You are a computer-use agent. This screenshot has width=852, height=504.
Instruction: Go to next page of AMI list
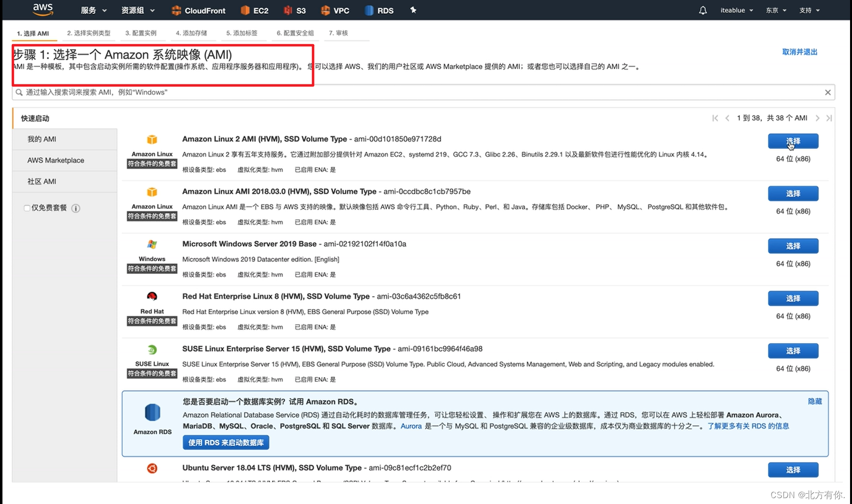[817, 118]
